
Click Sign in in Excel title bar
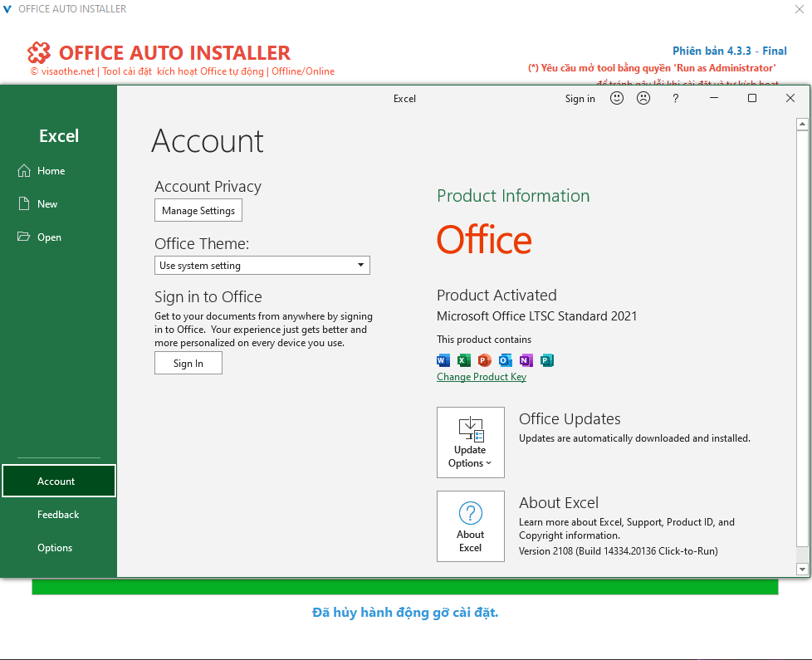click(x=580, y=98)
